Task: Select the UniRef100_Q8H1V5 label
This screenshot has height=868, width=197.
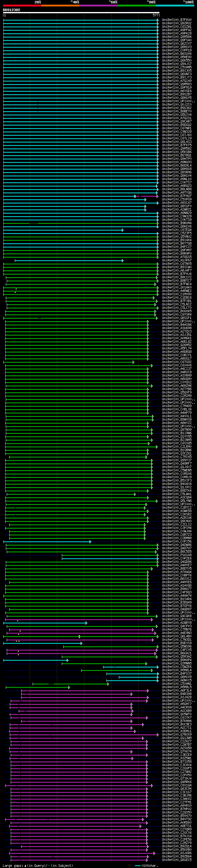Action: click(177, 98)
